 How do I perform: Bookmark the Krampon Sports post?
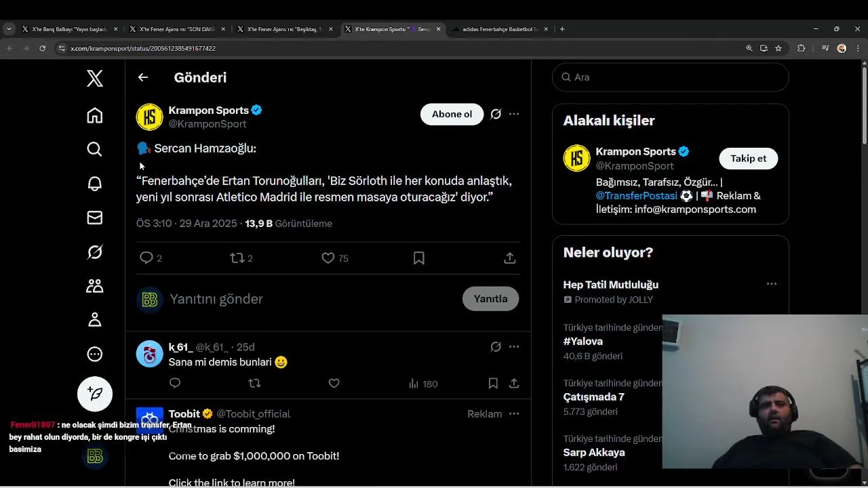419,258
